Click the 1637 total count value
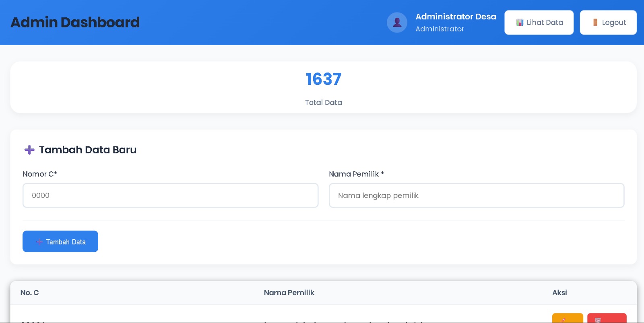 [324, 79]
